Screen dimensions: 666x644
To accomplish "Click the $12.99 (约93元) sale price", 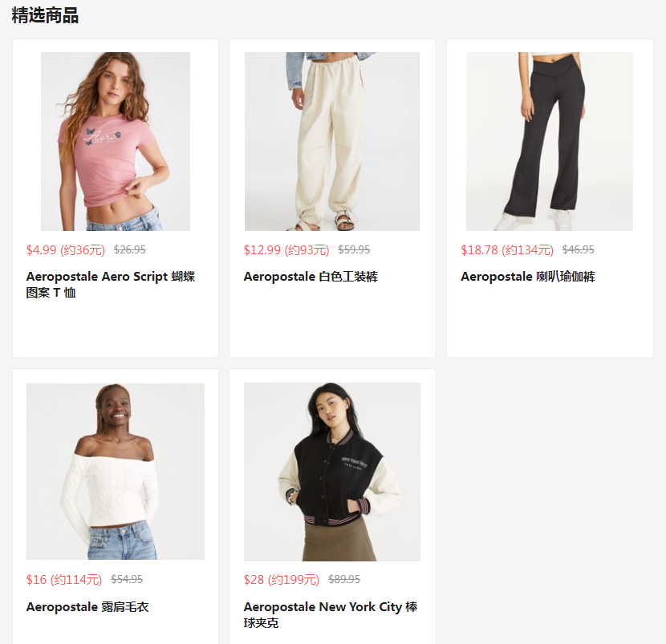I will pos(286,250).
